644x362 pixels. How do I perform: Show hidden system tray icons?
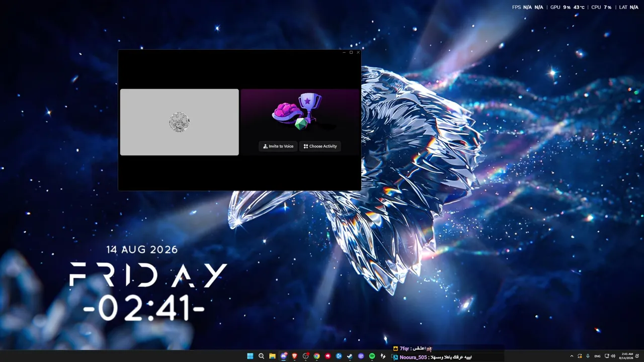572,356
